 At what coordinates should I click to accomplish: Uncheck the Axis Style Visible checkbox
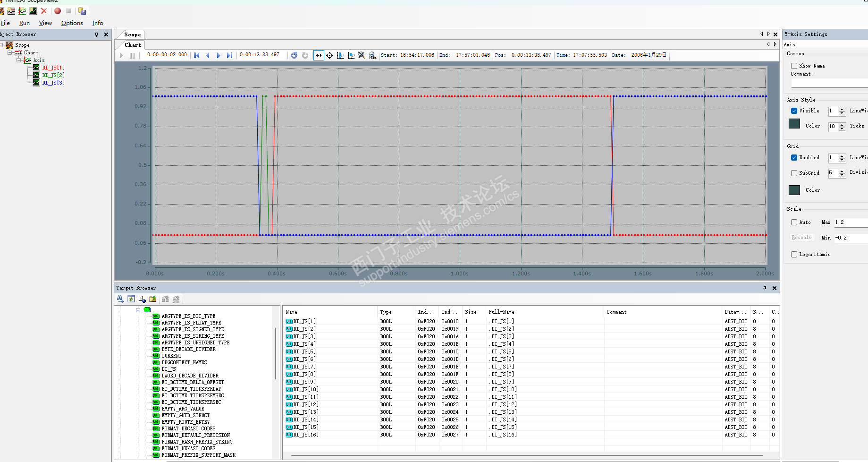[x=794, y=111]
